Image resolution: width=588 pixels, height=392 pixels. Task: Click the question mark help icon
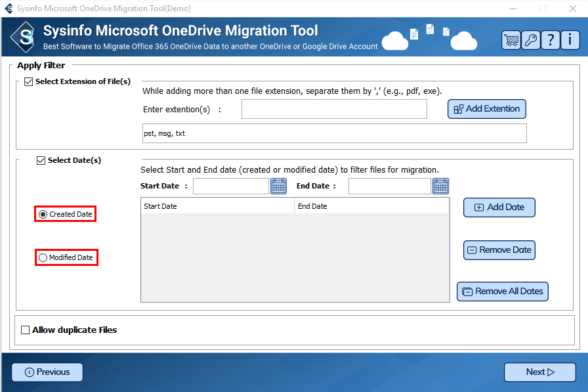pos(551,40)
